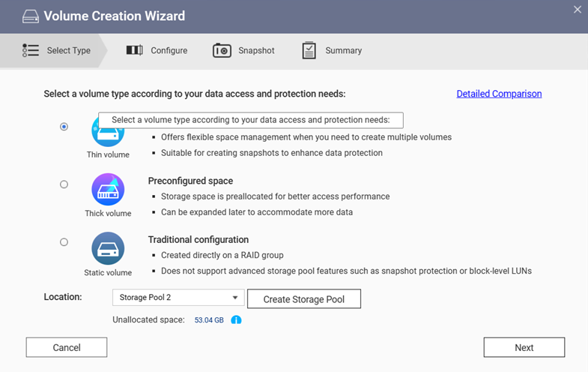Open the Detailed Comparison link
588x372 pixels.
[499, 94]
